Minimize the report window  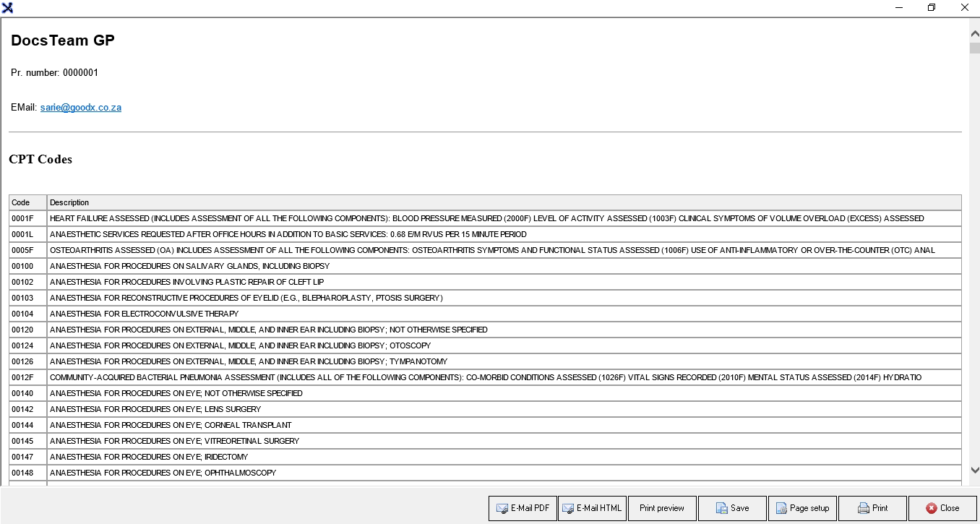point(899,8)
